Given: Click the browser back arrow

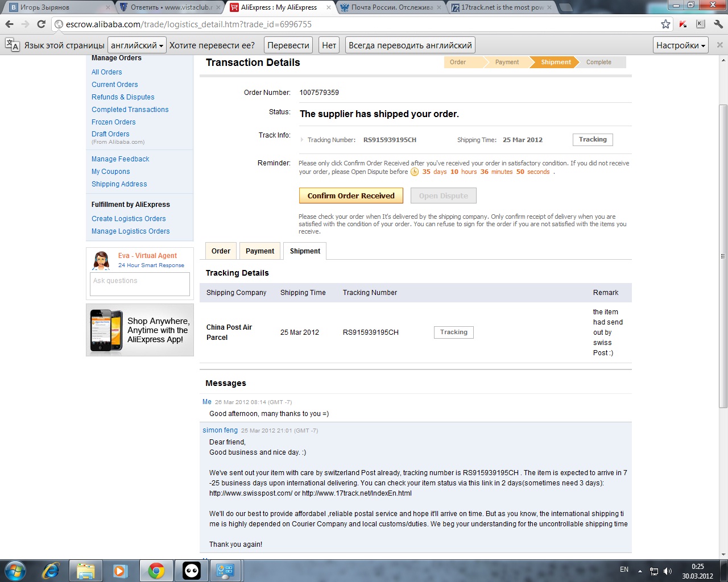Looking at the screenshot, I should pyautogui.click(x=9, y=24).
